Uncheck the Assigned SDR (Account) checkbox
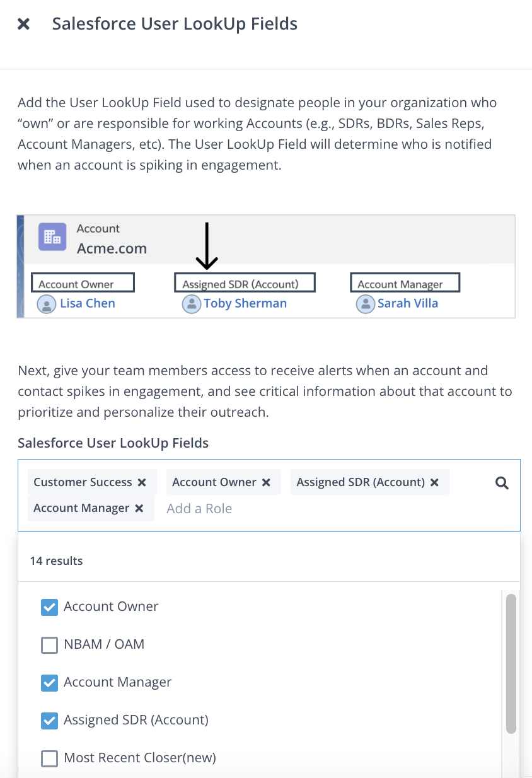 (x=49, y=721)
